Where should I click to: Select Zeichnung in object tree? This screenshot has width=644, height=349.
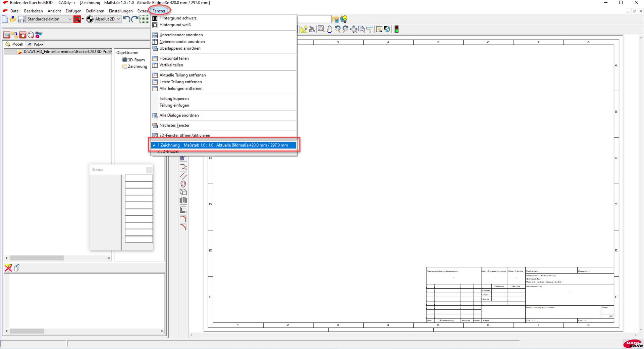[x=135, y=66]
